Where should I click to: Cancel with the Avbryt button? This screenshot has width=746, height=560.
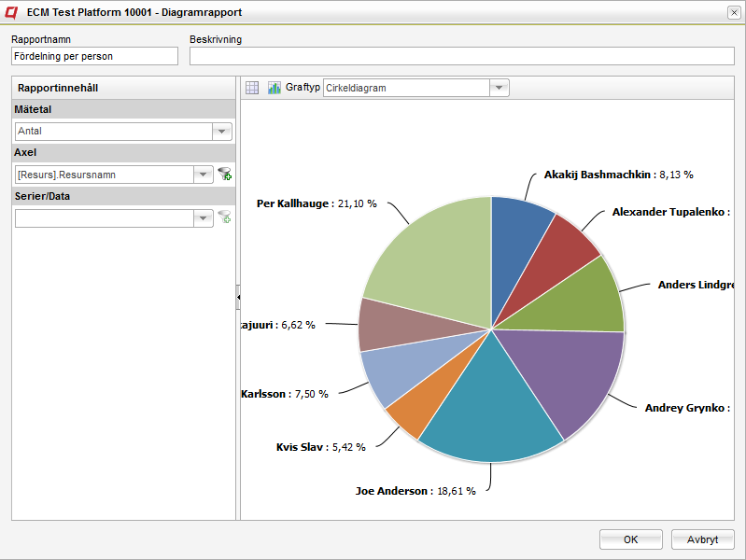pyautogui.click(x=703, y=539)
